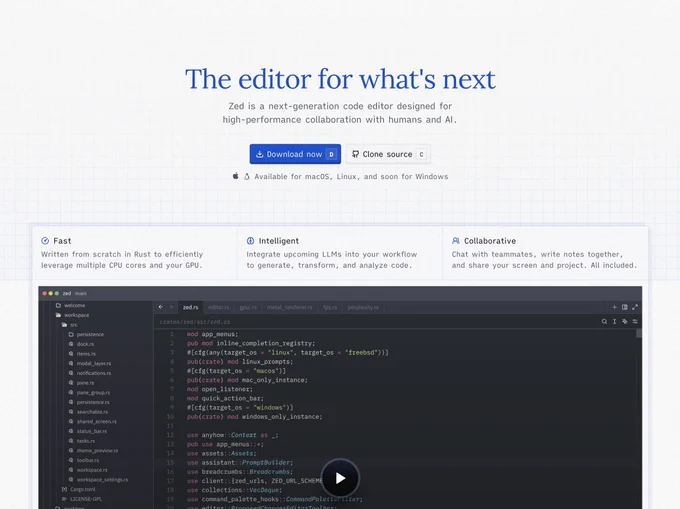Open pane_group.rs in the project tree
This screenshot has width=680, height=509.
tap(93, 392)
